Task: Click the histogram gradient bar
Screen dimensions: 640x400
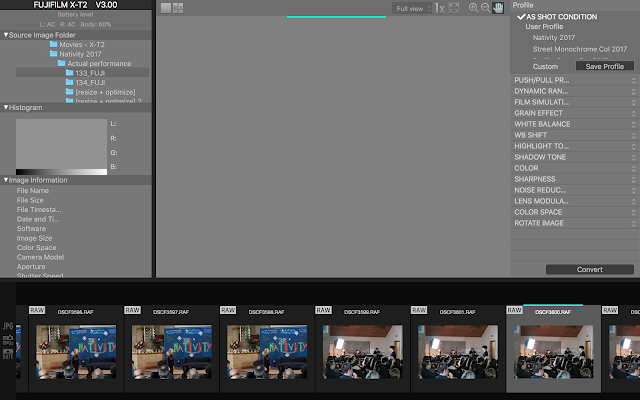Action: (x=61, y=172)
